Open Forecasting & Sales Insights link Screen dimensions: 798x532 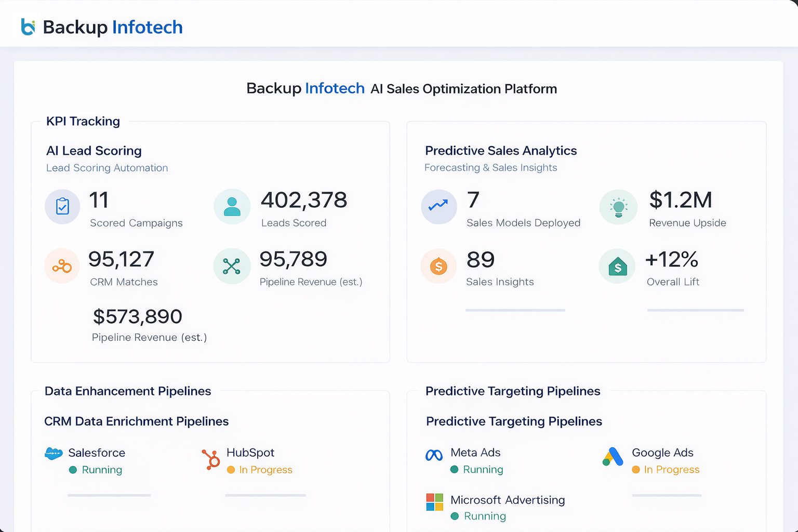[490, 168]
